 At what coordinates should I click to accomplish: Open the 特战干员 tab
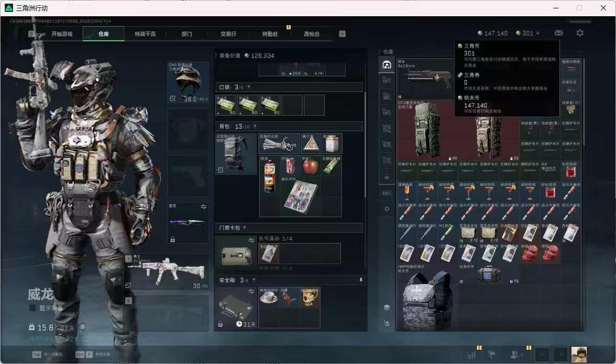click(145, 34)
